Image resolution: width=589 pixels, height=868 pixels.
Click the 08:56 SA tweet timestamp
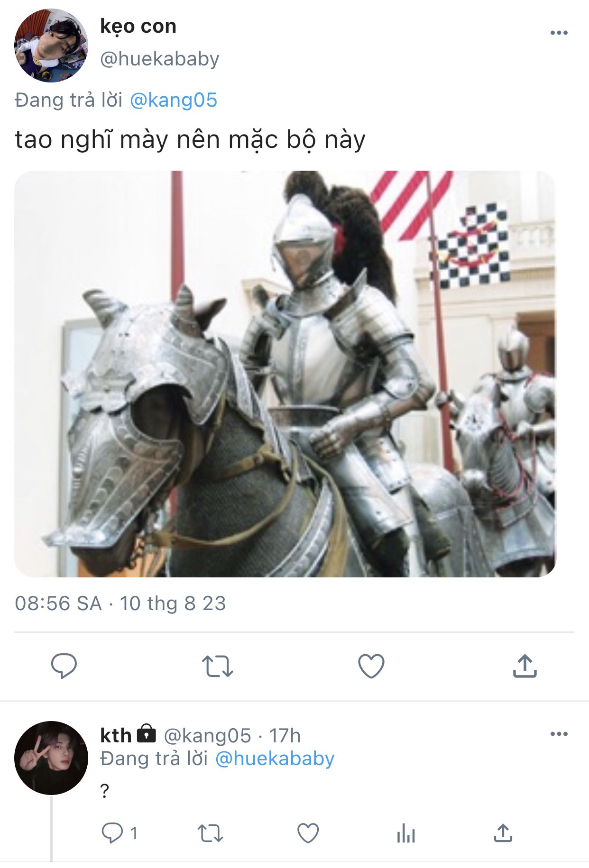pyautogui.click(x=58, y=603)
